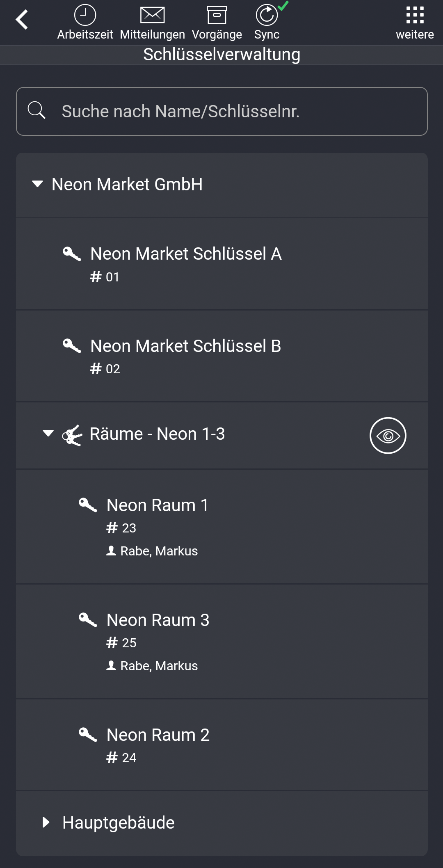443x868 pixels.
Task: Collapse the Neon Market GmbH group
Action: (x=38, y=184)
